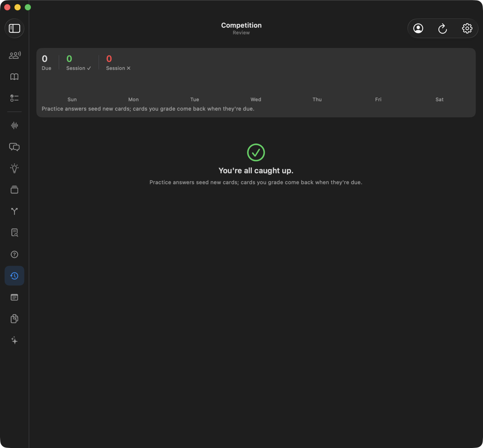The image size is (483, 448).
Task: Open settings gear icon
Action: click(467, 28)
